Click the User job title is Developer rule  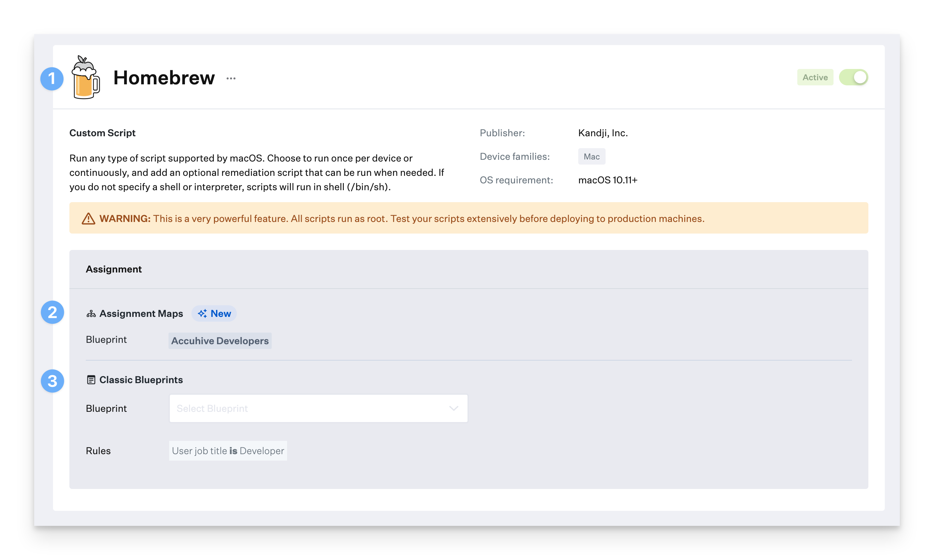click(x=228, y=451)
